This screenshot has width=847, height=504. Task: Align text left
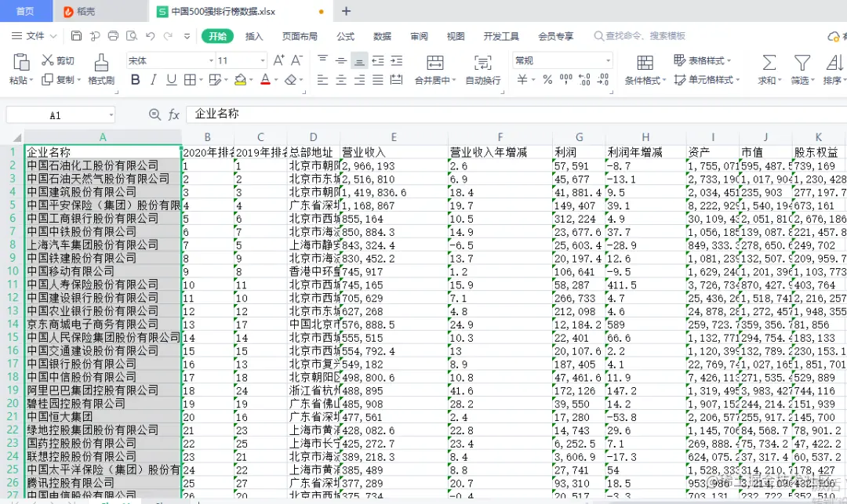click(x=322, y=80)
